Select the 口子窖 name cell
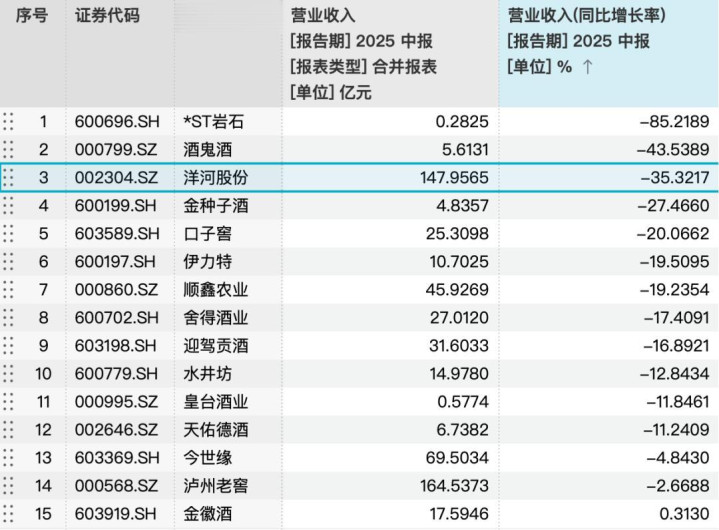The height and width of the screenshot is (530, 719). [208, 233]
